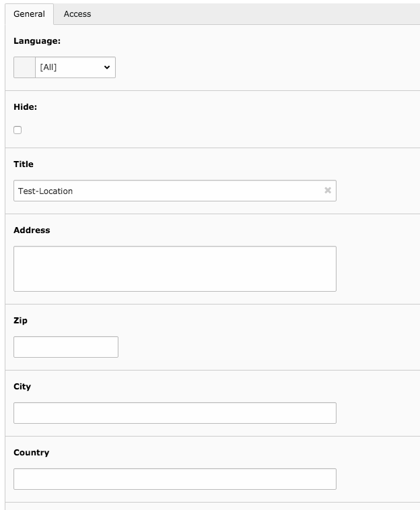Screen dimensions: 420x510
Task: Click the chevron arrow of Language select
Action: point(106,67)
